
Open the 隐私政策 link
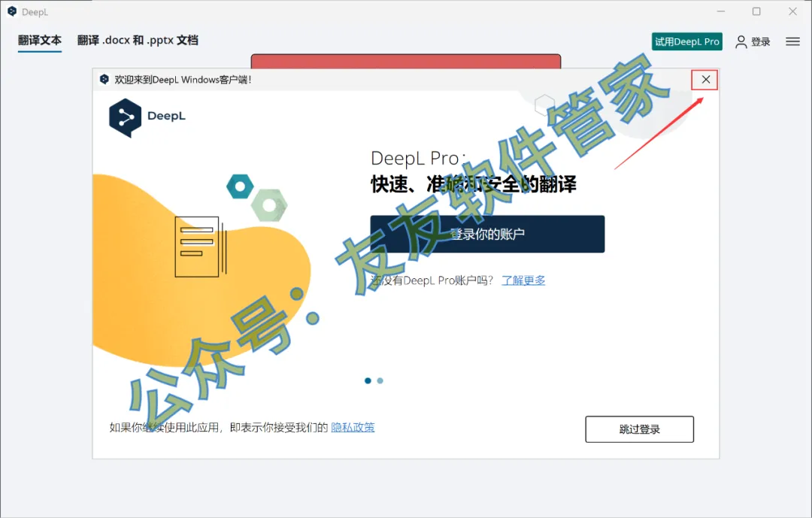353,427
